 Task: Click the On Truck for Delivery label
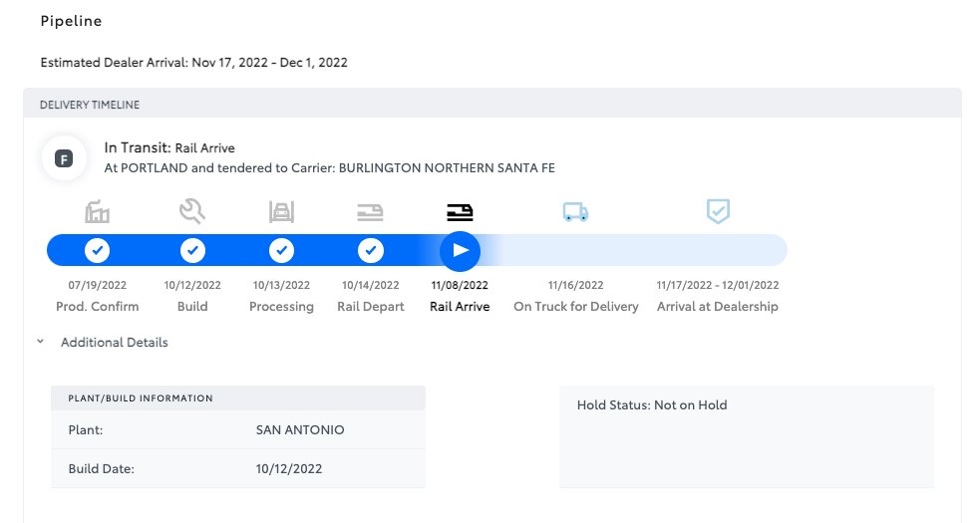pyautogui.click(x=576, y=307)
